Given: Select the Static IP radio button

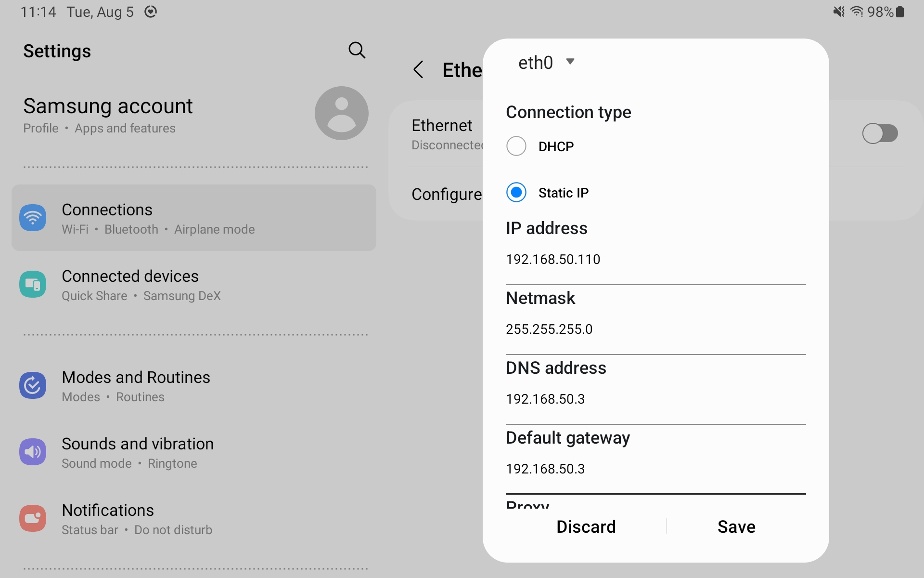Looking at the screenshot, I should tap(516, 193).
